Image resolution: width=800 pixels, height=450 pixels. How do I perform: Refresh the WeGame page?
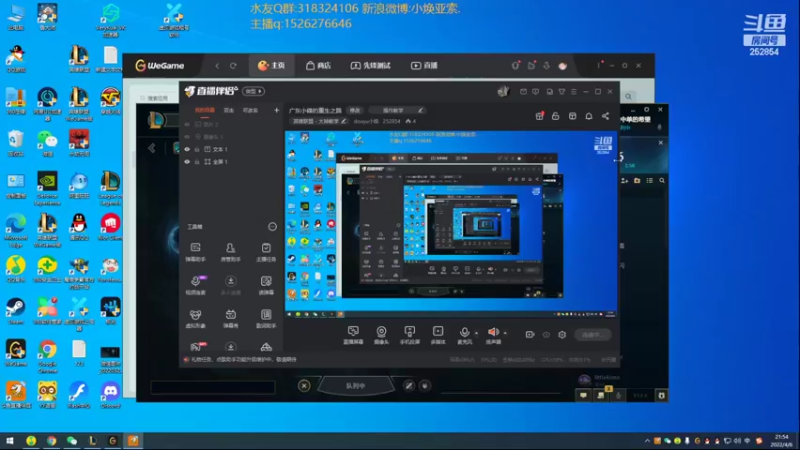pyautogui.click(x=233, y=65)
